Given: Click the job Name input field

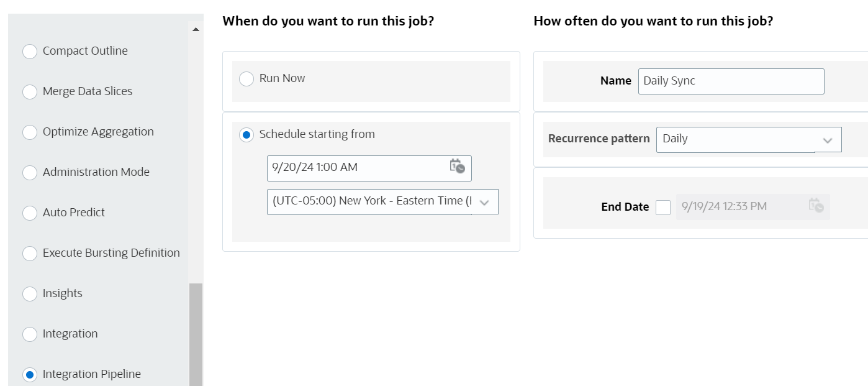Looking at the screenshot, I should [731, 81].
